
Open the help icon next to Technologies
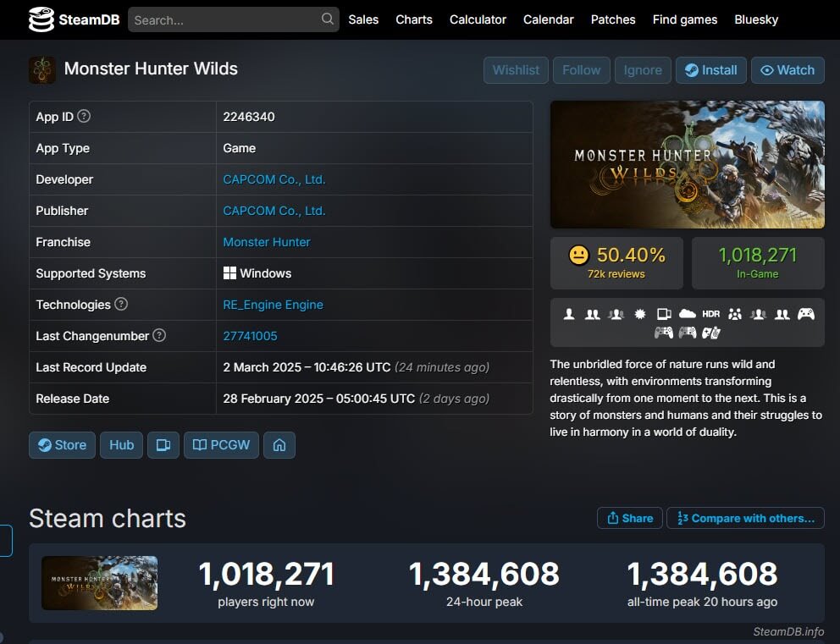pyautogui.click(x=121, y=304)
